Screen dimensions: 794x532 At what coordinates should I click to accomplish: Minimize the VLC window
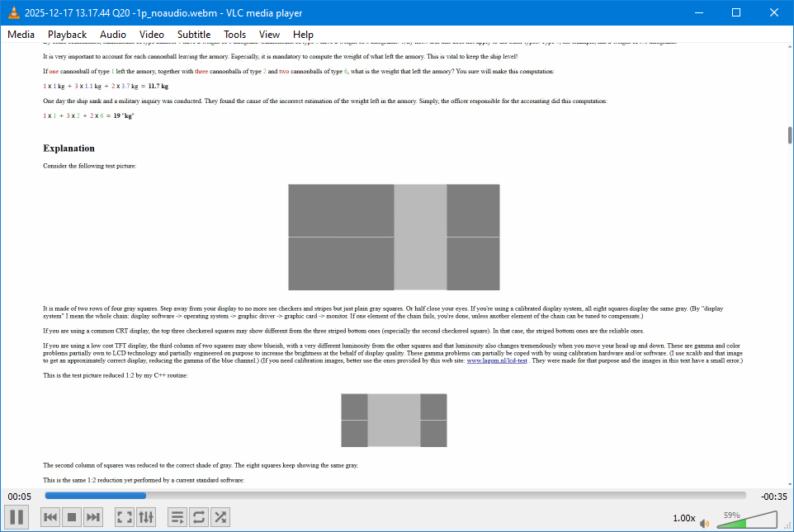point(699,12)
